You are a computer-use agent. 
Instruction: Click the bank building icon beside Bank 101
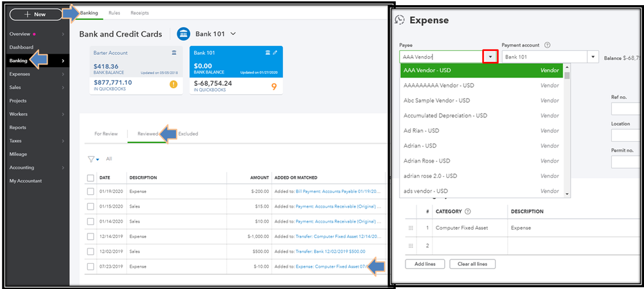tap(184, 34)
